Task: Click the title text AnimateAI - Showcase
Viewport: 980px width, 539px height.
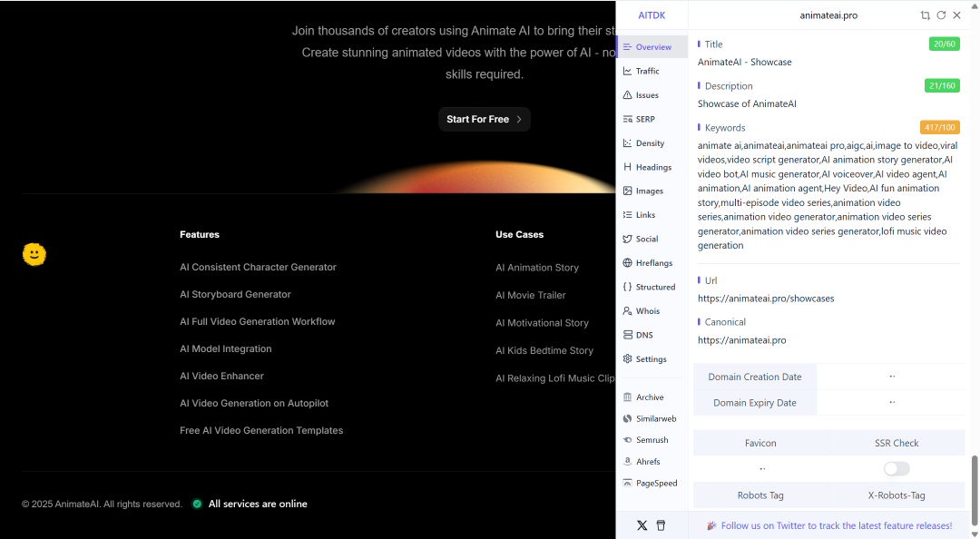Action: (x=744, y=62)
